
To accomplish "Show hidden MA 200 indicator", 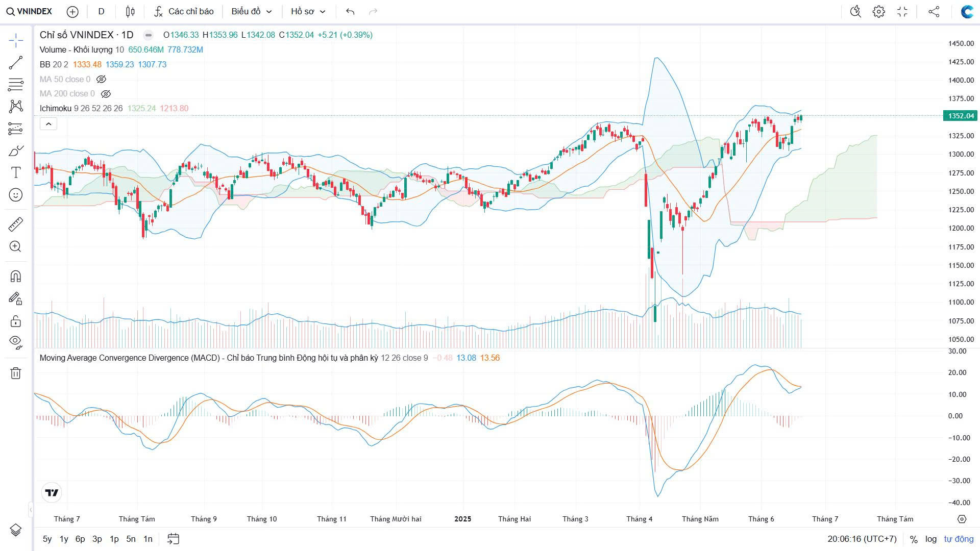I will pos(106,94).
